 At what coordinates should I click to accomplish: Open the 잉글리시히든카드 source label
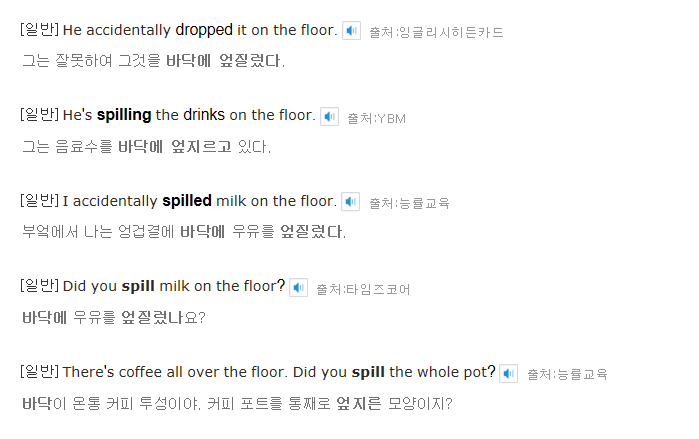pos(436,32)
